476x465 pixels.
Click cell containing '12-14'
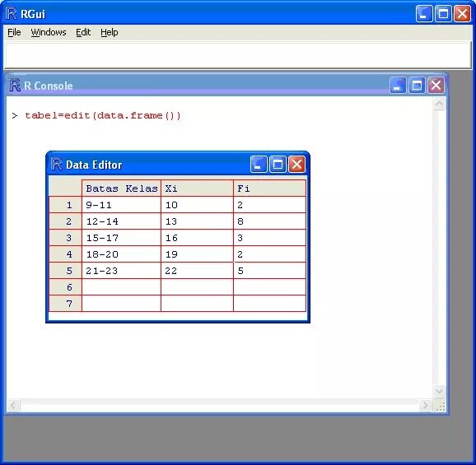pos(121,221)
